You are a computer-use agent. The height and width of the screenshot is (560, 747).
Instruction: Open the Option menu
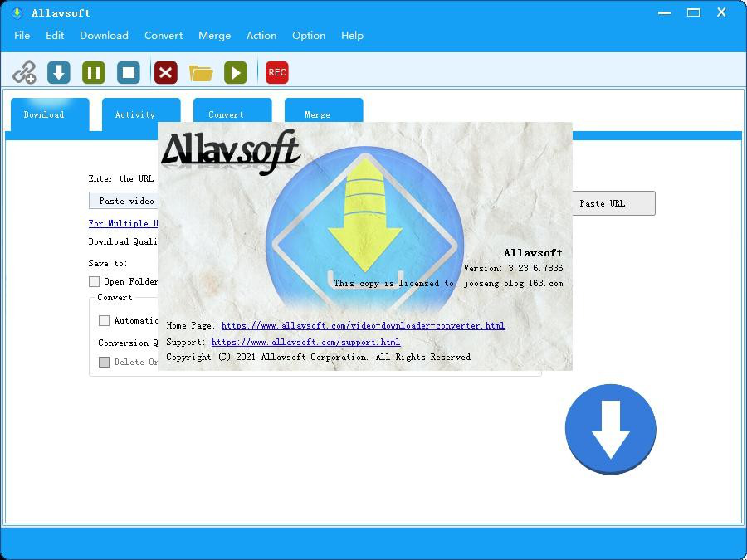(x=308, y=35)
